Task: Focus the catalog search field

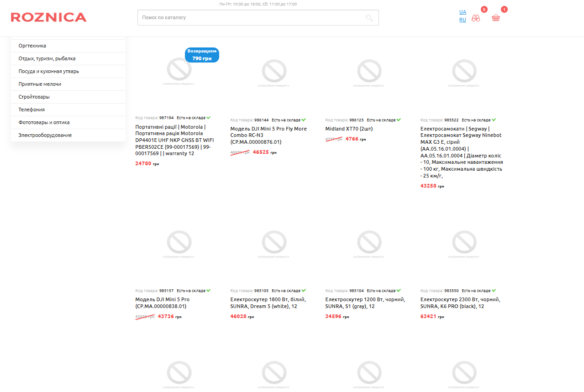Action: click(251, 18)
